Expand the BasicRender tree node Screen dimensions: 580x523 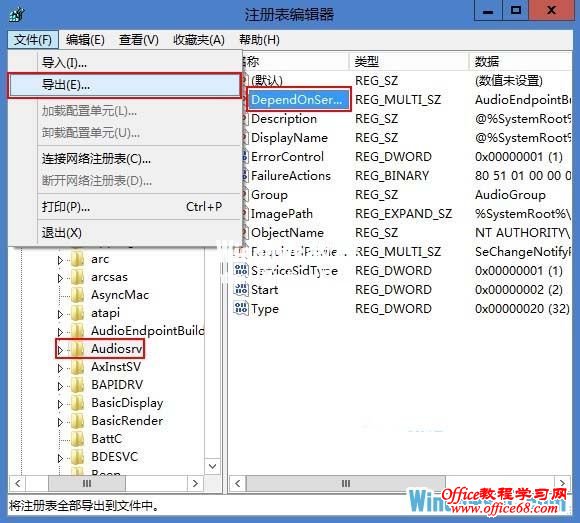(x=60, y=422)
